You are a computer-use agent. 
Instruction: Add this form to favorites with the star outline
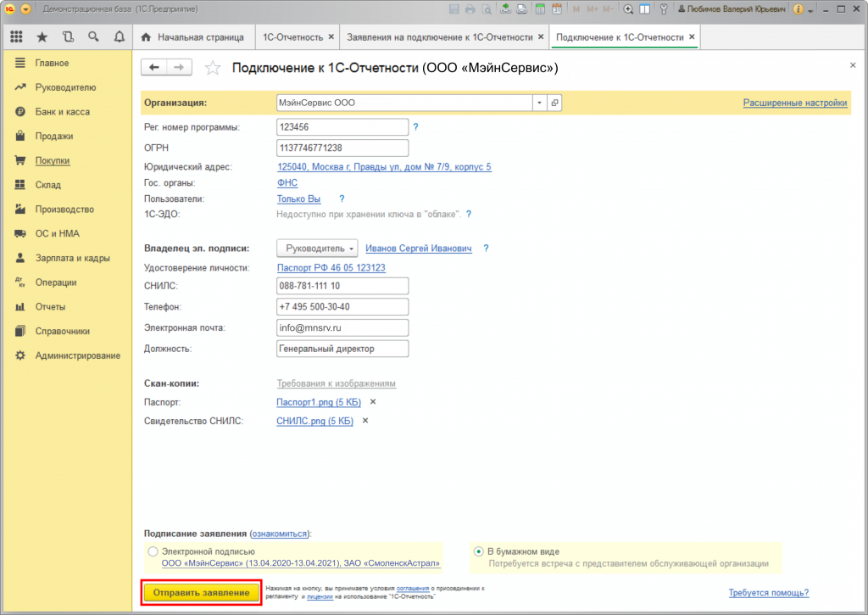coord(214,68)
